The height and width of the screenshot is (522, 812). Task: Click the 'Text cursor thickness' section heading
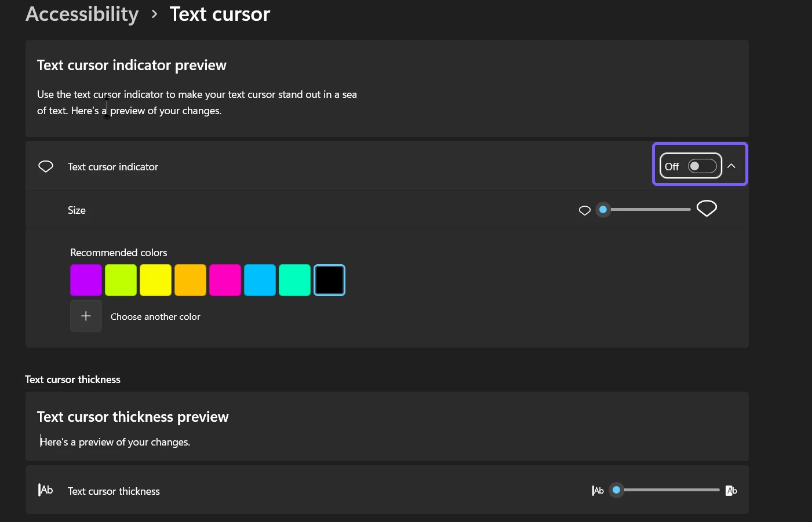pos(73,379)
